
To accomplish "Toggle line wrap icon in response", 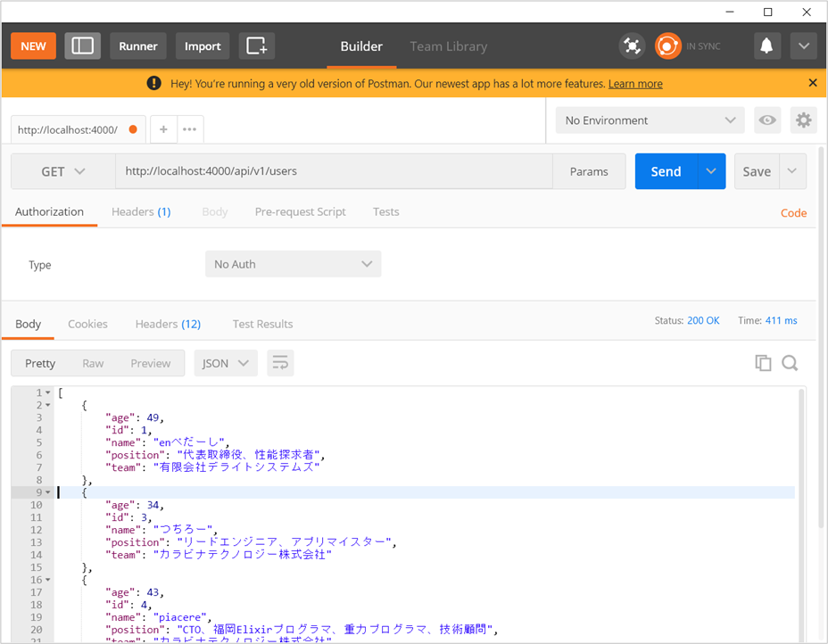I will pyautogui.click(x=280, y=363).
